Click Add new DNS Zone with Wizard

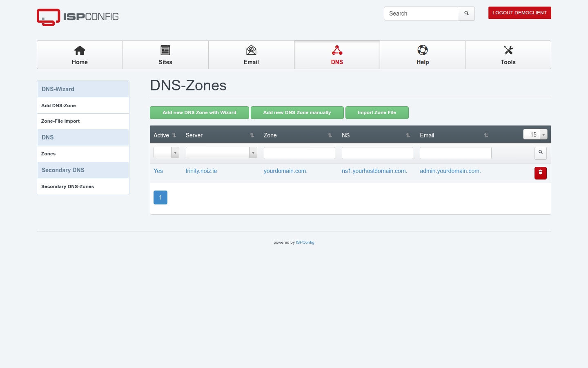[199, 112]
